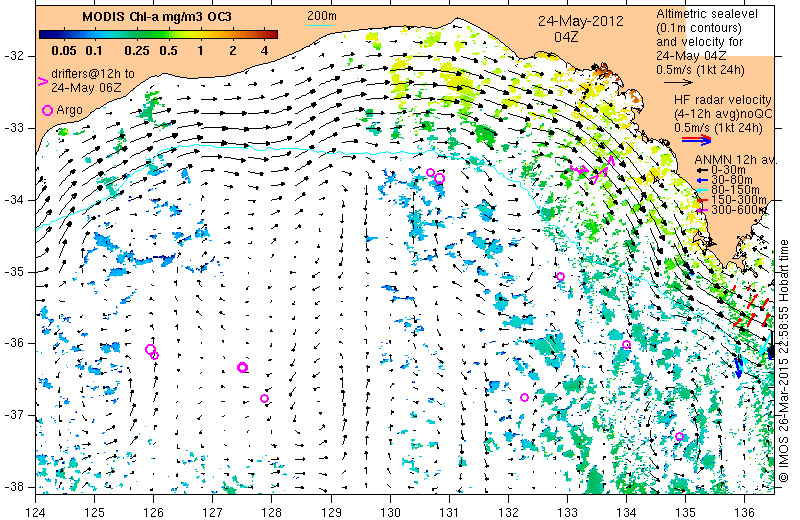Click the latitude axis label '-32'

(x=13, y=56)
